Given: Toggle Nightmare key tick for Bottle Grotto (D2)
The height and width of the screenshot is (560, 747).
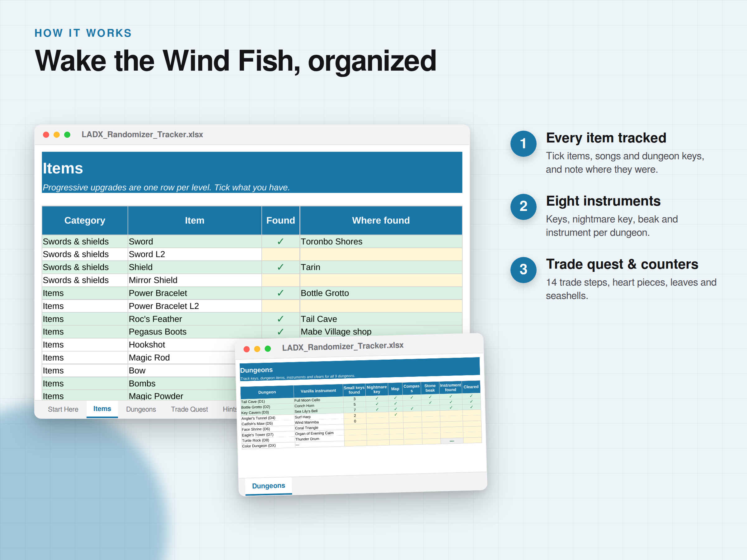Looking at the screenshot, I should click(x=377, y=404).
